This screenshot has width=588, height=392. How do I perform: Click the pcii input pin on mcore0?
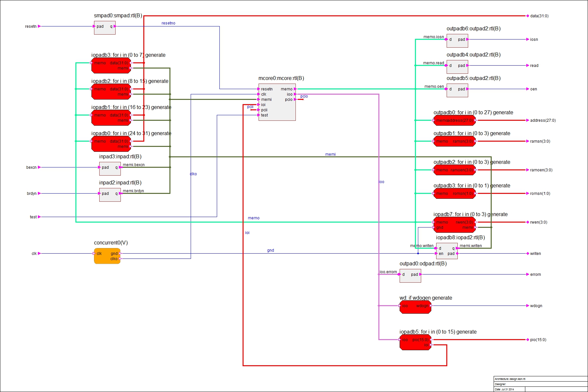[259, 110]
